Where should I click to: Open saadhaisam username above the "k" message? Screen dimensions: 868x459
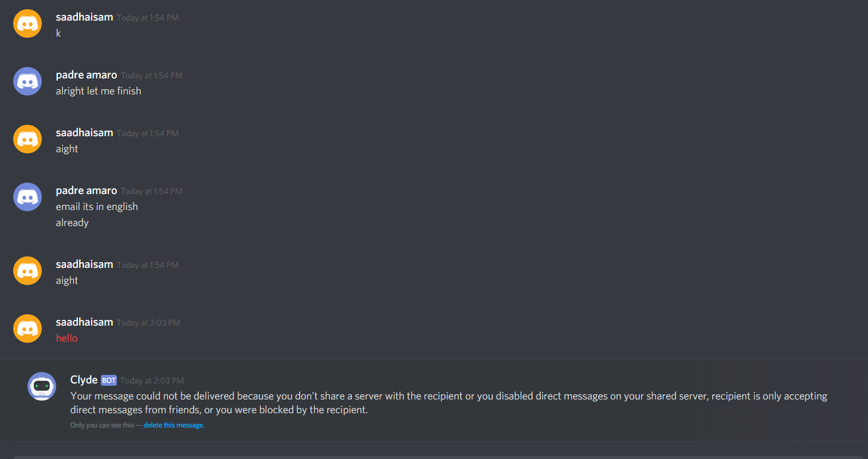coord(84,17)
